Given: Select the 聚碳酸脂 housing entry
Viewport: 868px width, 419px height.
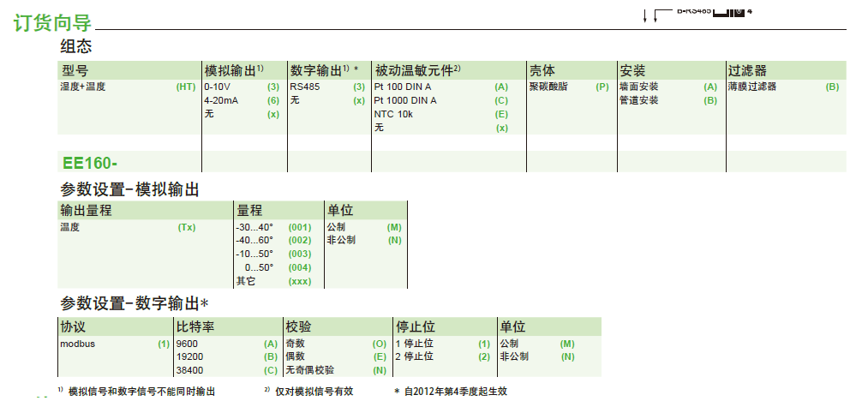Looking at the screenshot, I should pos(548,87).
